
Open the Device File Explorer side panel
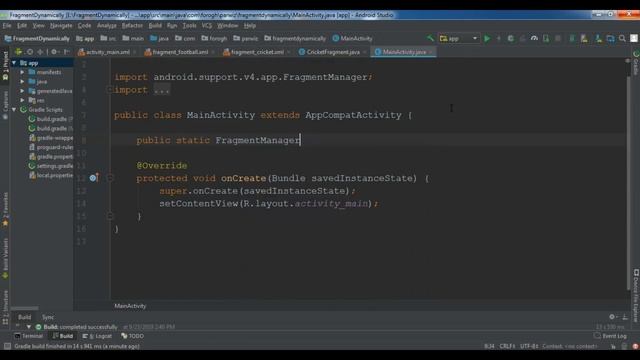pos(636,295)
